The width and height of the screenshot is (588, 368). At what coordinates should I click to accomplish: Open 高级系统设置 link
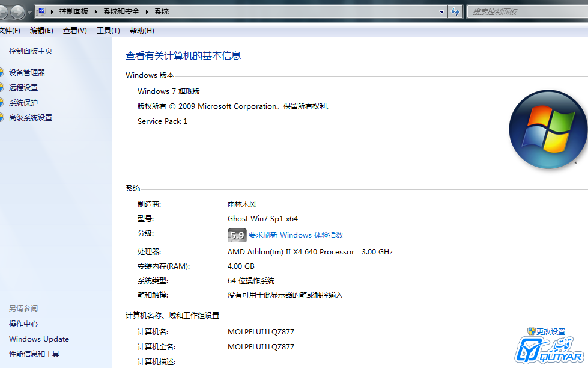(x=31, y=117)
